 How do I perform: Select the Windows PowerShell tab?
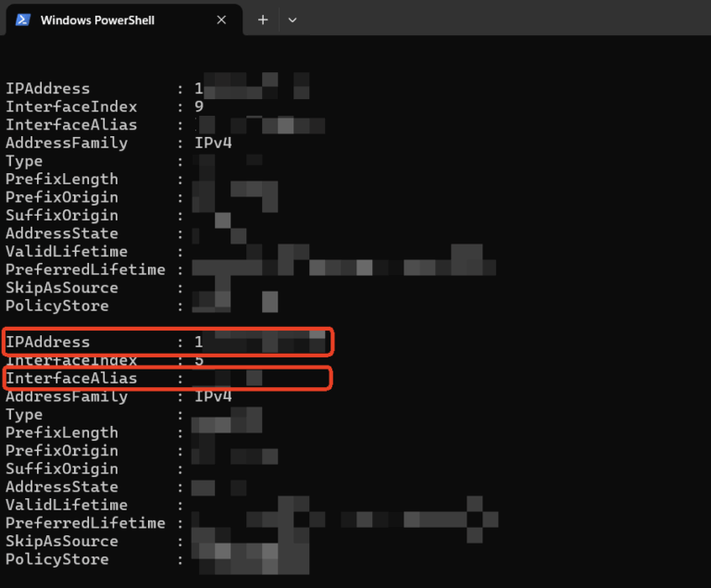click(x=123, y=20)
